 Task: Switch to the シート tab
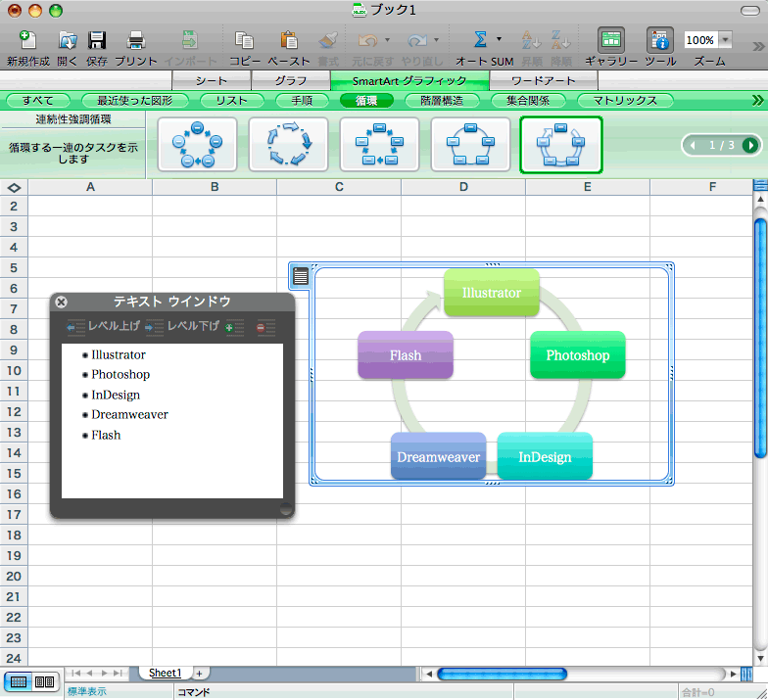coord(212,80)
